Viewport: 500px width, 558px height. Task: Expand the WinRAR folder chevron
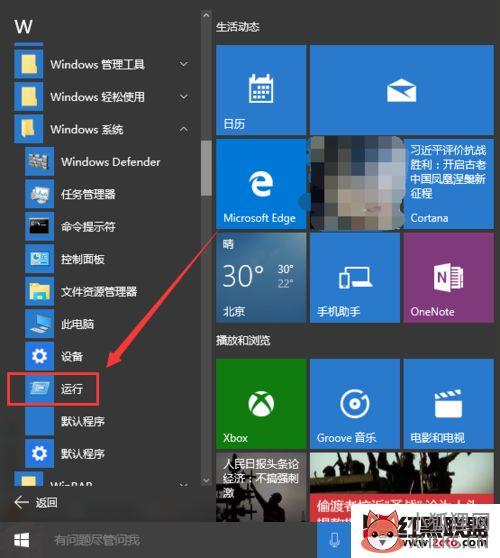184,485
